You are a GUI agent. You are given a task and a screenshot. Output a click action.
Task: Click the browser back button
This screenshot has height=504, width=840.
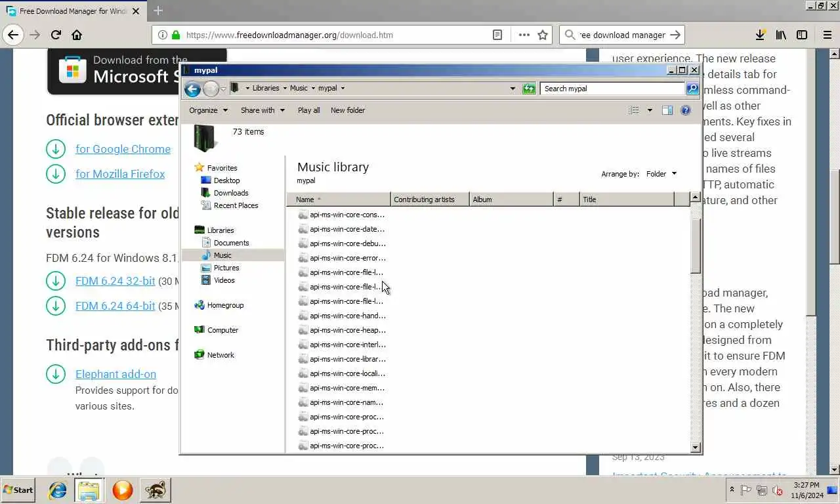click(13, 35)
